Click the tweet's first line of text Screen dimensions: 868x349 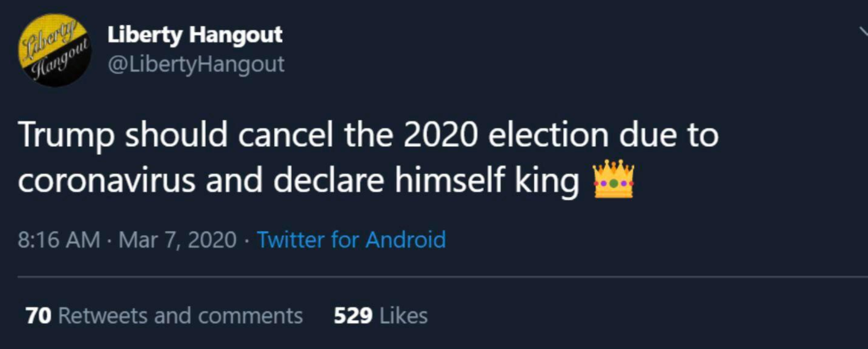pos(368,135)
